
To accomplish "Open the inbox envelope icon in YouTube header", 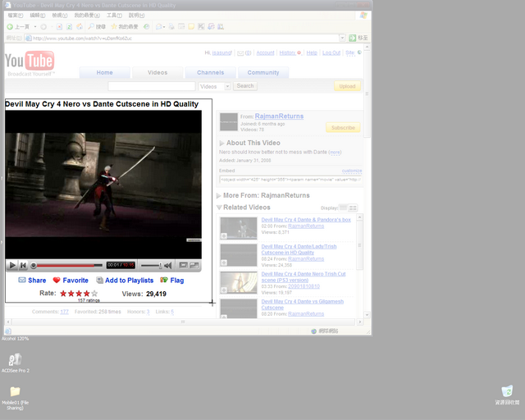I will pyautogui.click(x=240, y=53).
